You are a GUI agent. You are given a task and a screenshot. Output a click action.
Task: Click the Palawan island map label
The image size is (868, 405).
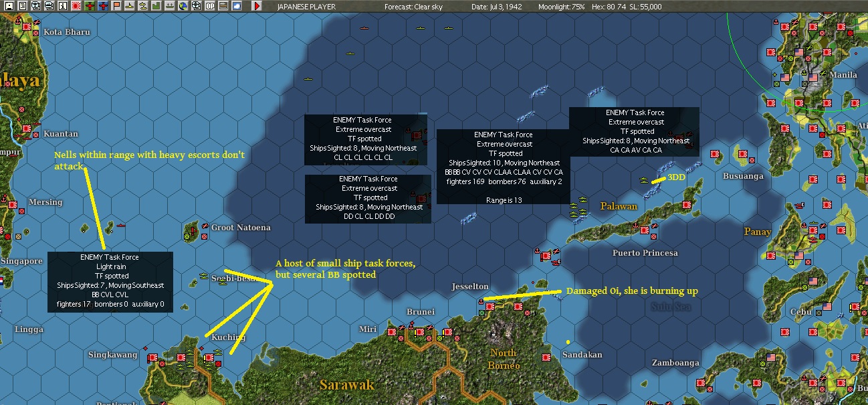point(619,206)
